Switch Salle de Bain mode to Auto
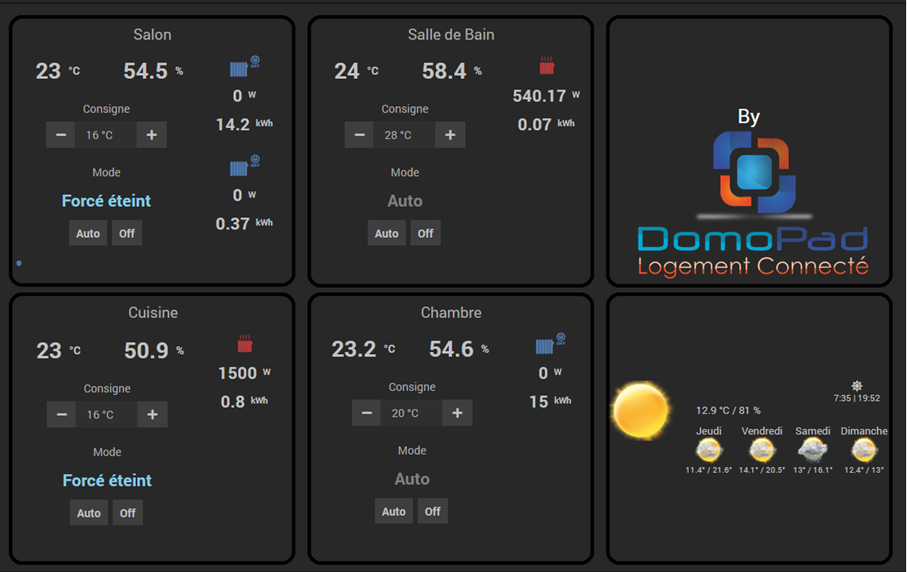907x572 pixels. [386, 233]
